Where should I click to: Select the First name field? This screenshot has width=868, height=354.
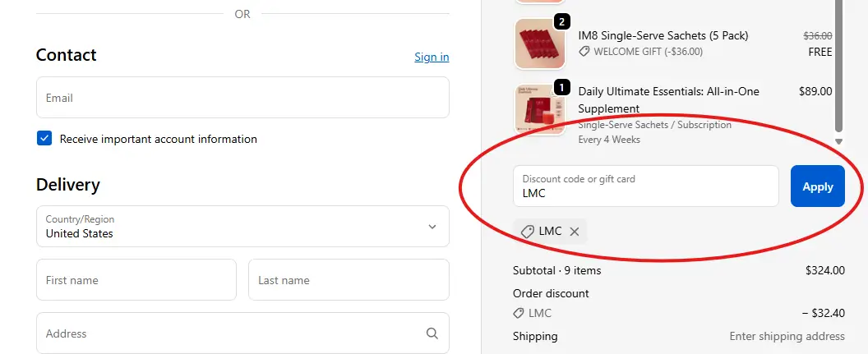tap(136, 280)
